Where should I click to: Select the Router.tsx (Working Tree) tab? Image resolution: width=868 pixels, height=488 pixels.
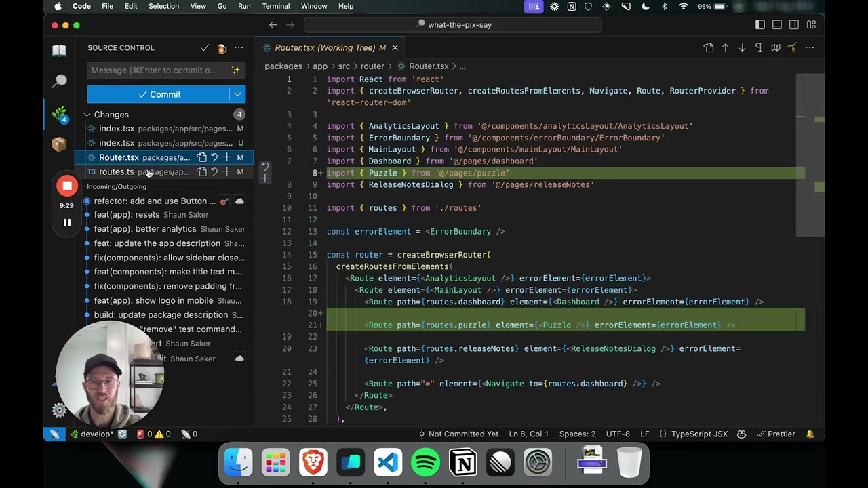[330, 48]
